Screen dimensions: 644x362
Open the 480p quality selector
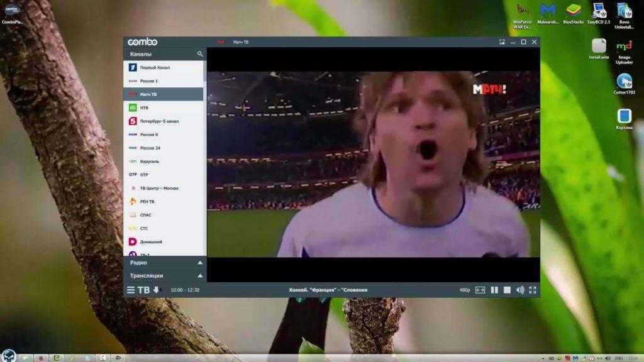point(465,290)
